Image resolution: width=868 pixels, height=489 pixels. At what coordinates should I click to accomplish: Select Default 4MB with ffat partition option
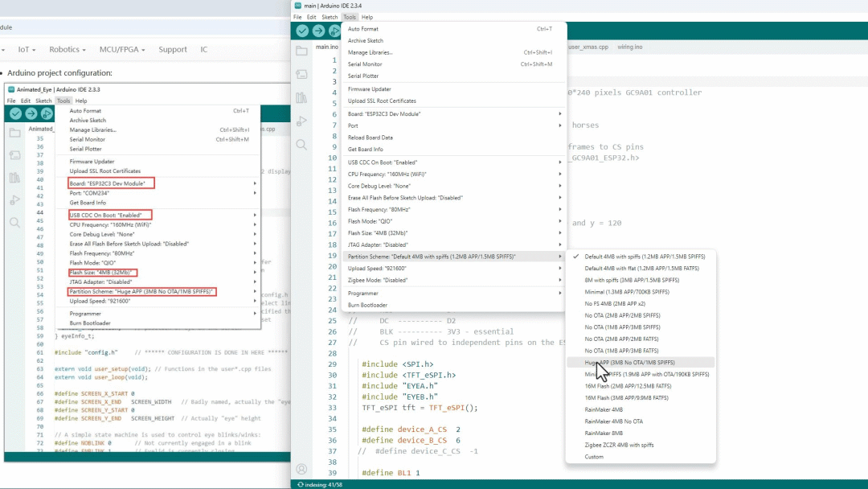pos(641,268)
